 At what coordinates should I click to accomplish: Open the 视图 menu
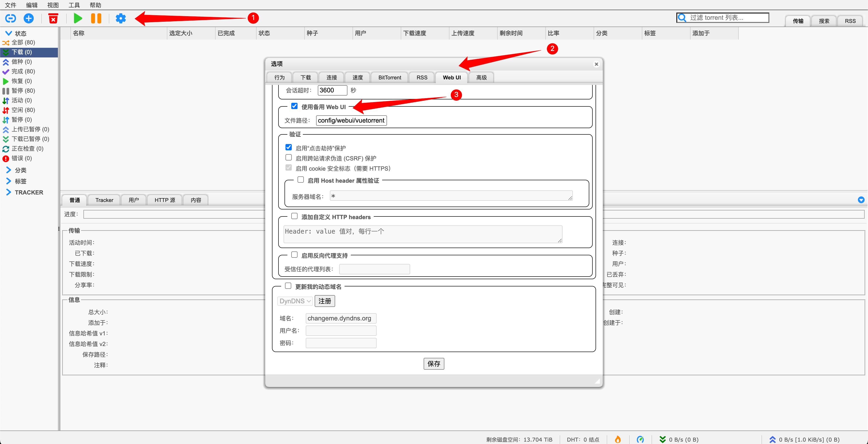point(53,5)
